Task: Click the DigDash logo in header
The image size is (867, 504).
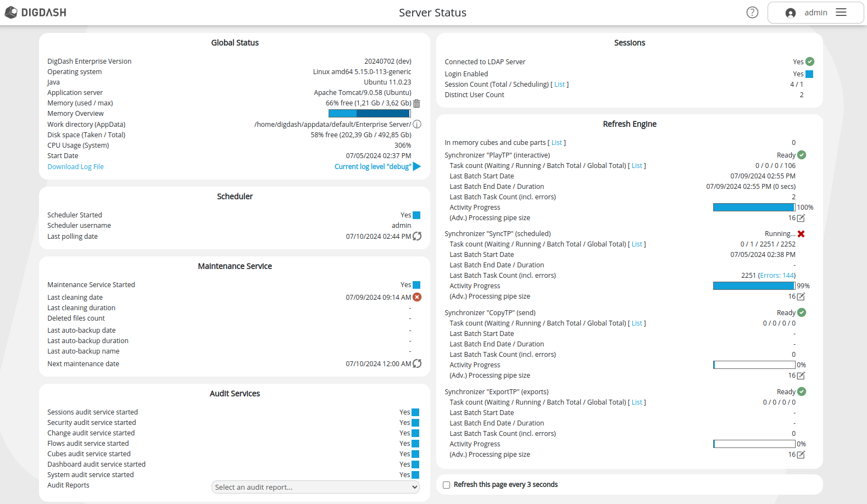Action: coord(36,13)
